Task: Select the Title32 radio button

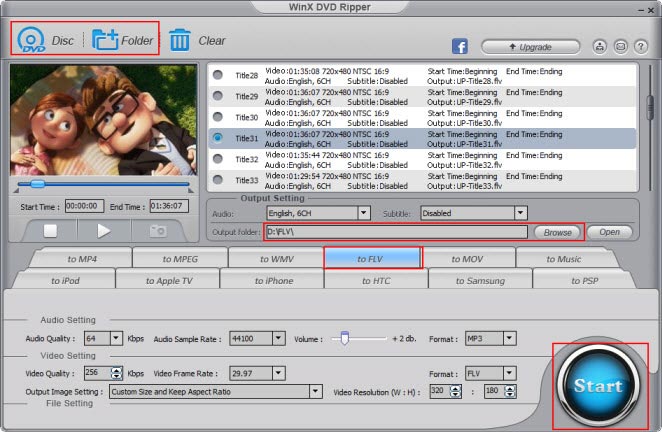Action: (217, 159)
